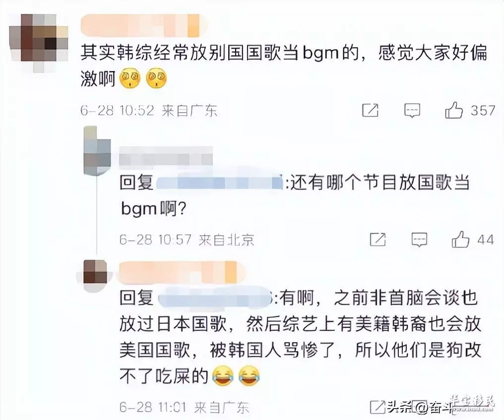The height and width of the screenshot is (420, 504).
Task: Like the reply with 44 likes
Action: (461, 239)
